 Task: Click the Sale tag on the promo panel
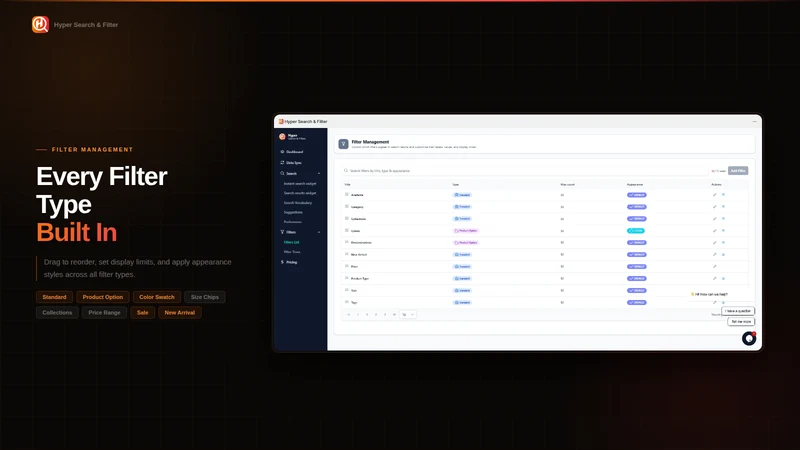pos(142,312)
